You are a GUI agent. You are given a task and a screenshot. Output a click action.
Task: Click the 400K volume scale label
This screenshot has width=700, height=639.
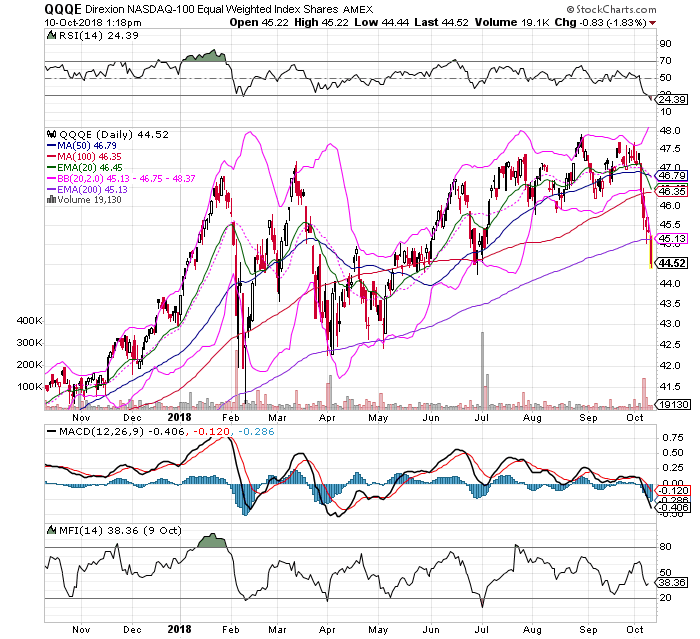point(29,321)
